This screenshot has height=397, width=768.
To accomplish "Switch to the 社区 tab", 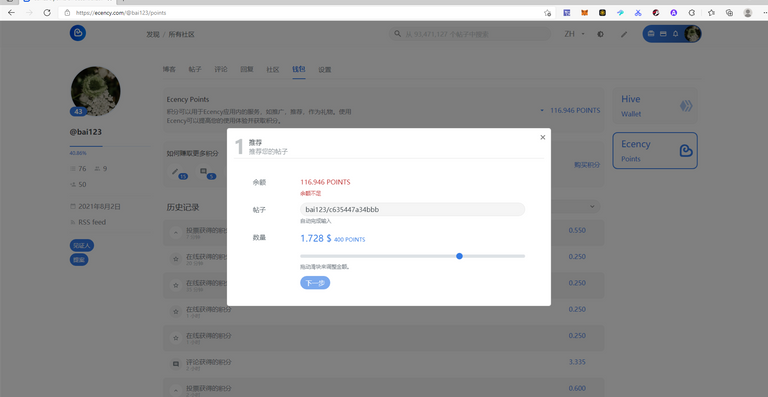I will [273, 70].
